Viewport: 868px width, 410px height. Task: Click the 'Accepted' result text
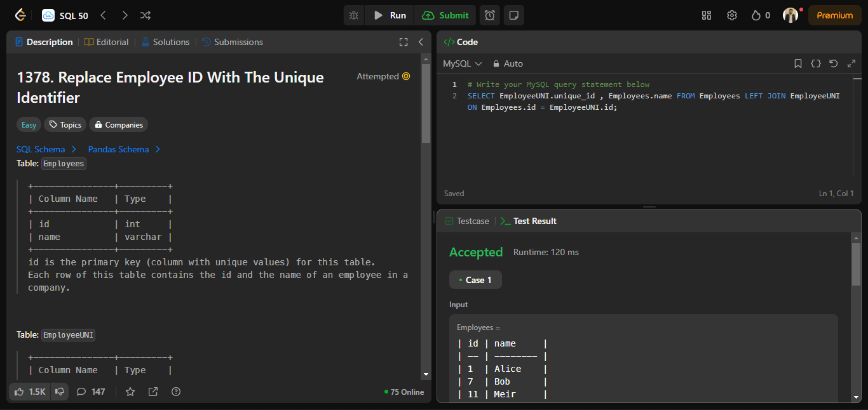[x=476, y=252]
